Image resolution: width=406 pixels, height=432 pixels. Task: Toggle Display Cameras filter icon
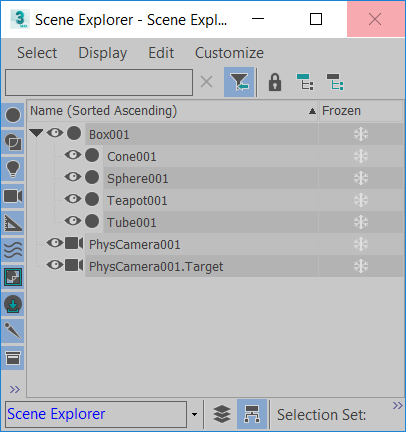click(13, 196)
